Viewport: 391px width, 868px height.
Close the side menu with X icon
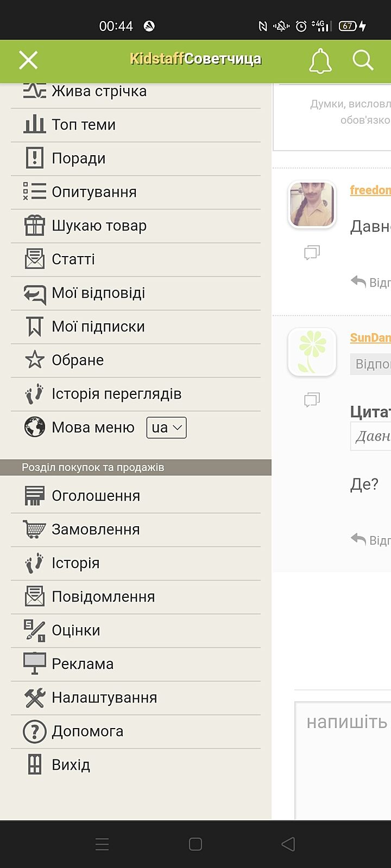coord(28,60)
